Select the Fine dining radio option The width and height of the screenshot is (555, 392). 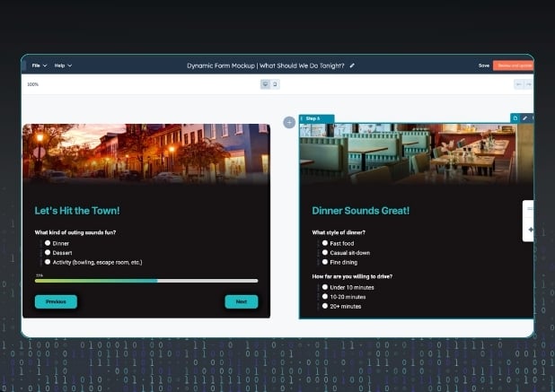click(x=325, y=262)
